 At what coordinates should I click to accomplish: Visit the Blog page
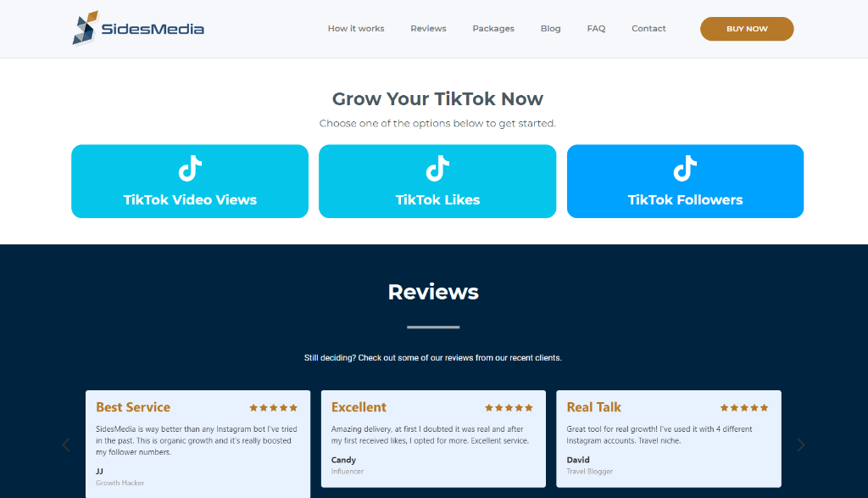[x=550, y=29]
